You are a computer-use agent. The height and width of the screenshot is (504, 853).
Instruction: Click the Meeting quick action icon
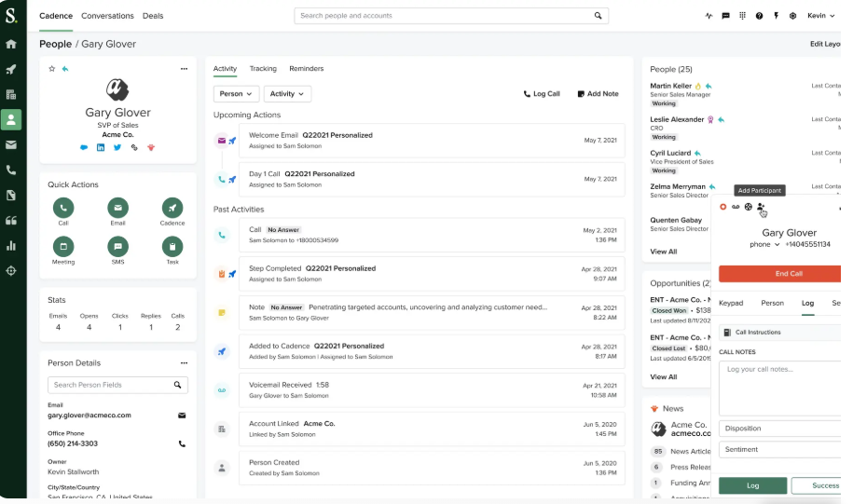[x=63, y=247]
